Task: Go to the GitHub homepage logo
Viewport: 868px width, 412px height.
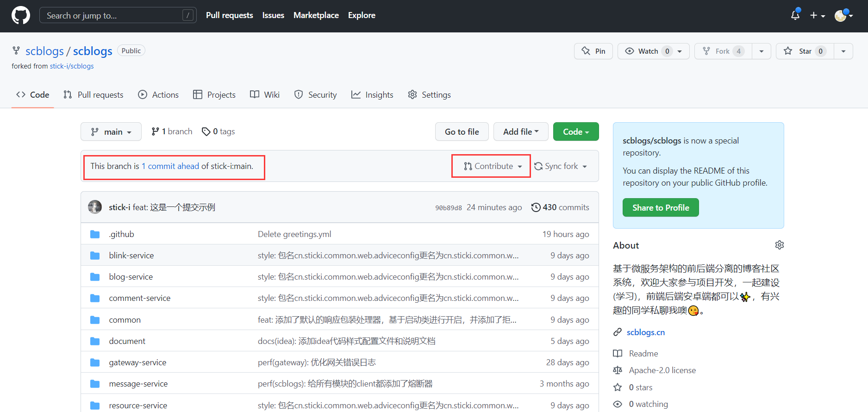Action: 21,15
